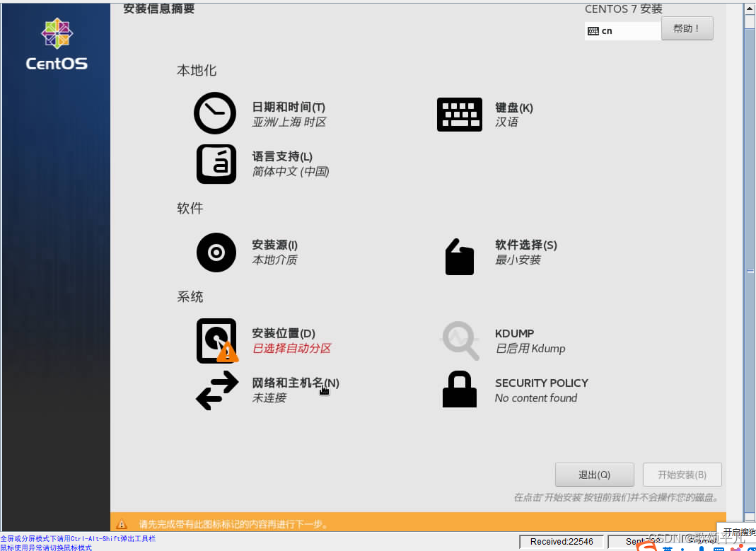Click the 本地介质 status text
This screenshot has width=756, height=551.
pos(275,260)
